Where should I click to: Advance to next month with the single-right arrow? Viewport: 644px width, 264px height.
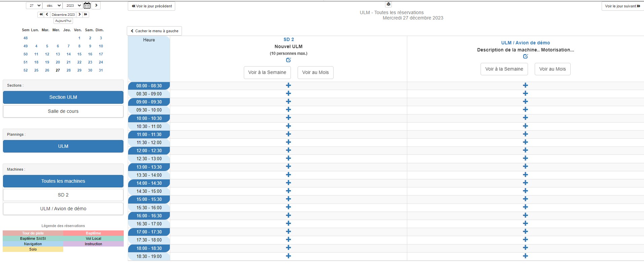(x=80, y=14)
